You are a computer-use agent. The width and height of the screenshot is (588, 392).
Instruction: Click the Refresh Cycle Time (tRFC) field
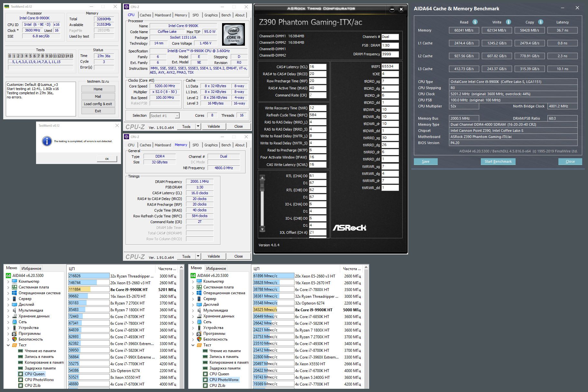317,115
